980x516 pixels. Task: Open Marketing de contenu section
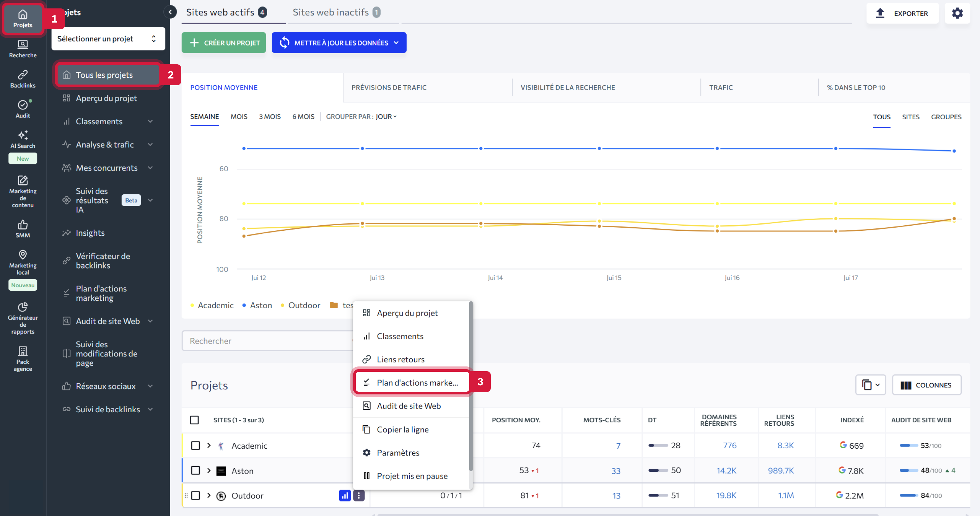point(23,191)
